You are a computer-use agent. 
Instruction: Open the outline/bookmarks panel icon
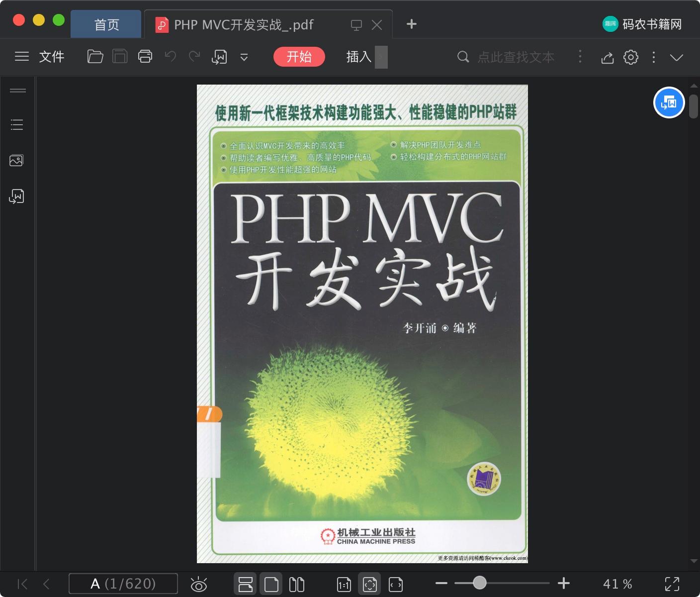coord(17,124)
